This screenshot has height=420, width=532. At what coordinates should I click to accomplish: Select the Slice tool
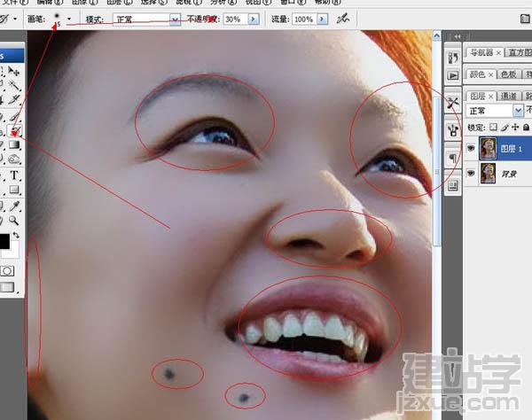[x=13, y=99]
